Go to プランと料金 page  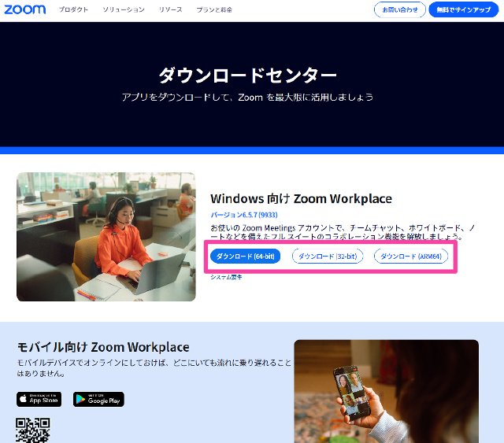pos(214,10)
